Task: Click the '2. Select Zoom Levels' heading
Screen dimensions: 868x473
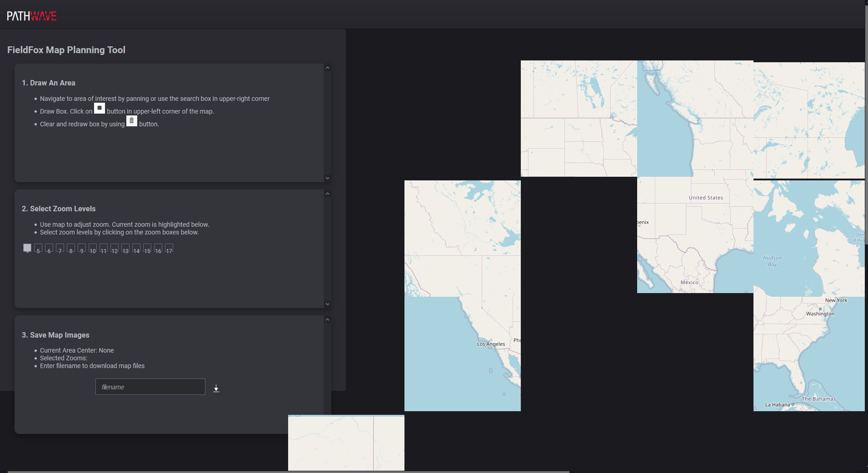Action: pos(59,209)
